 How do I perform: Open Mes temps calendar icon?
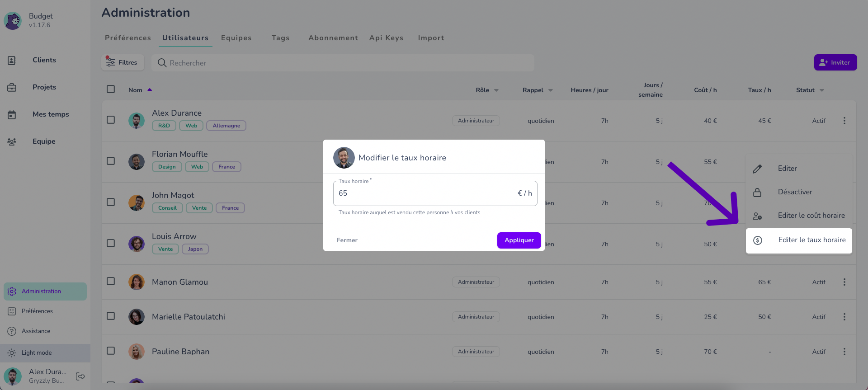pyautogui.click(x=12, y=114)
